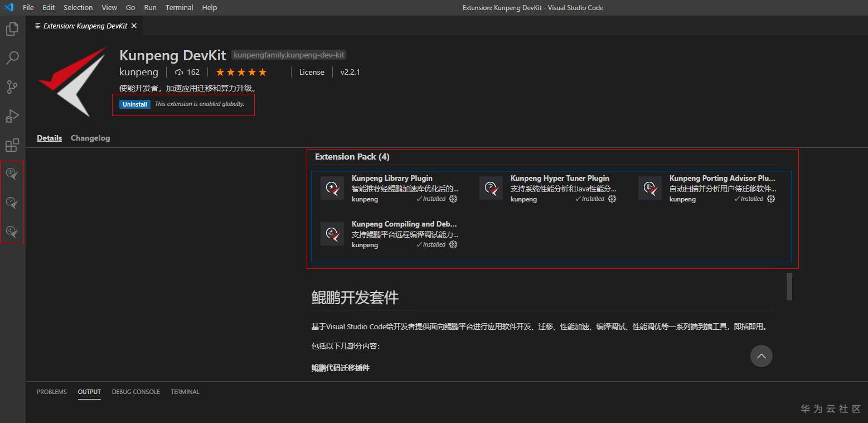Select the Kunpeng Compiling and Debugging title
The height and width of the screenshot is (423, 868).
404,224
